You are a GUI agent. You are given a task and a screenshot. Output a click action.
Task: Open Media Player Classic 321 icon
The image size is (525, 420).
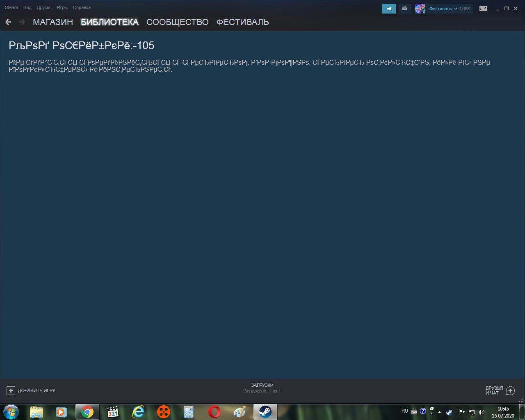click(x=113, y=412)
